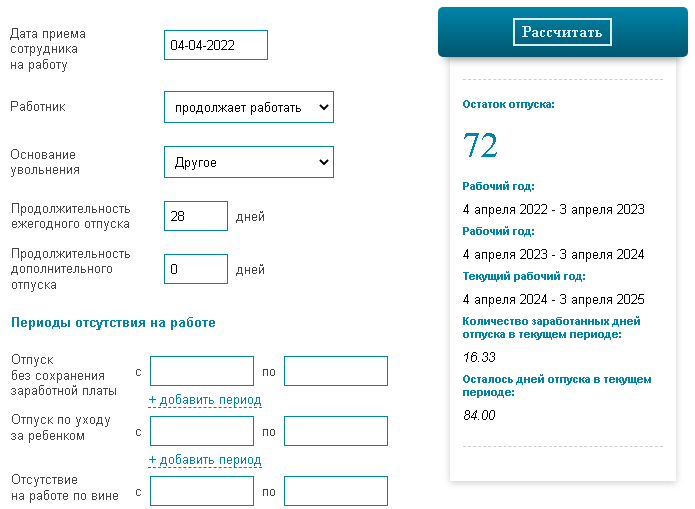Add a period for childcare leave
This screenshot has height=509, width=695.
click(x=205, y=460)
